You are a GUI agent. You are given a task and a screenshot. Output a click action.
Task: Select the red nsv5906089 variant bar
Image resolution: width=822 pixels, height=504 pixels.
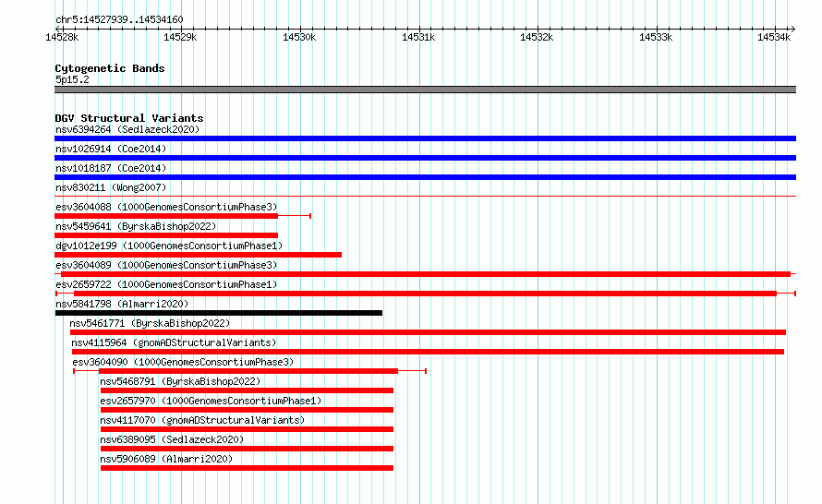[247, 468]
